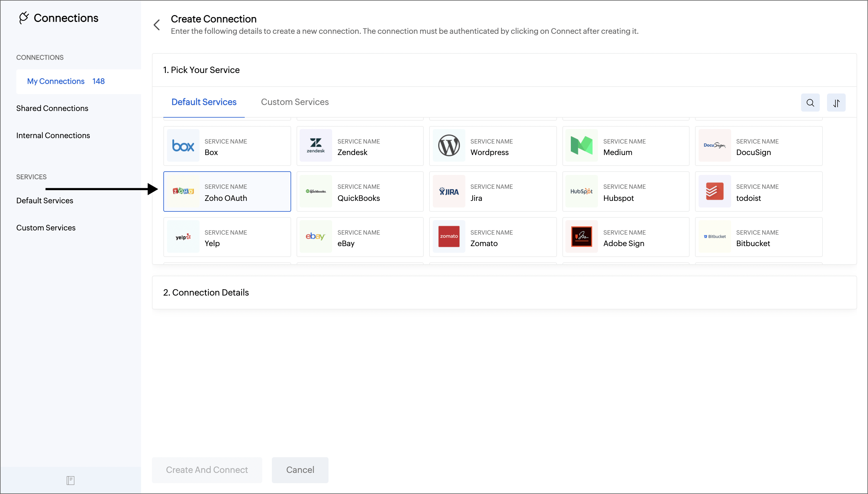Image resolution: width=868 pixels, height=494 pixels.
Task: Select the QuickBooks service tile
Action: (360, 191)
